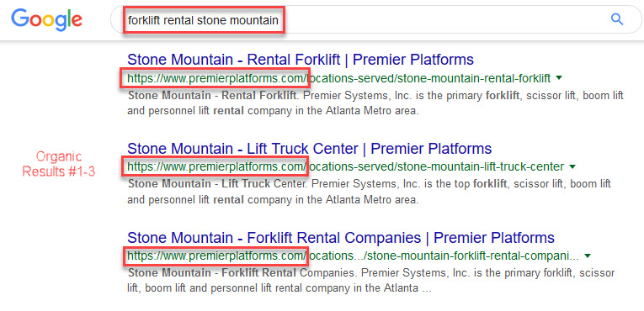Click the 'Organic Results #1-3' red annotation
The image size is (644, 311).
point(58,164)
